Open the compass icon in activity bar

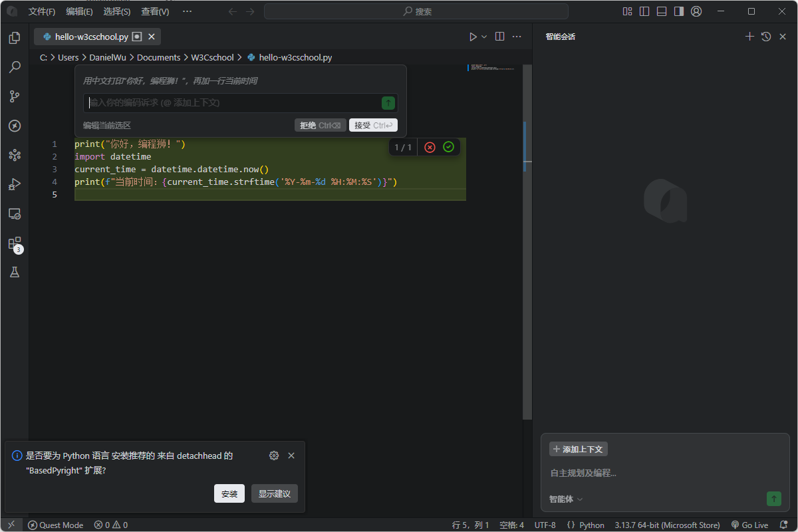click(x=15, y=126)
